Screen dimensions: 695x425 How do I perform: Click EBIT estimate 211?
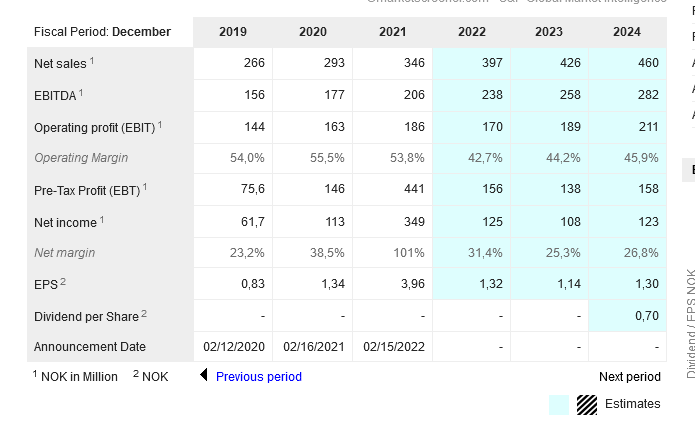[648, 127]
